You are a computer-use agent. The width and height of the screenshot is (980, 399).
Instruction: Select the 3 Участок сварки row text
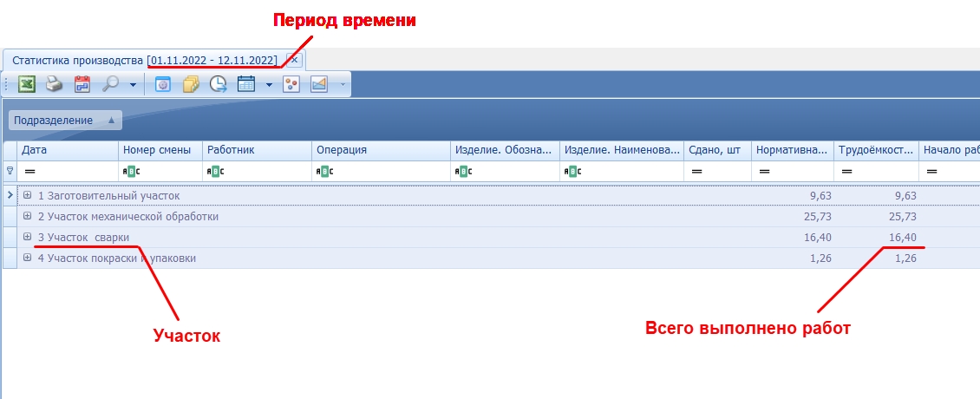[84, 238]
